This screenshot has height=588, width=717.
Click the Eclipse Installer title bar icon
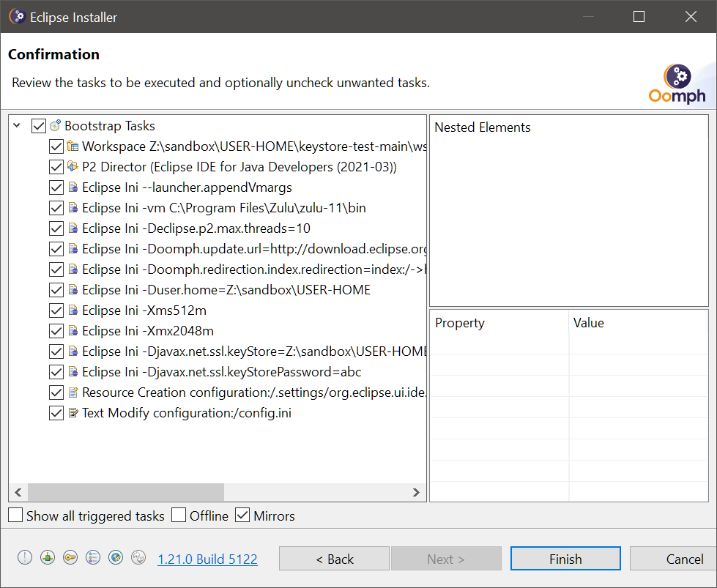click(17, 16)
